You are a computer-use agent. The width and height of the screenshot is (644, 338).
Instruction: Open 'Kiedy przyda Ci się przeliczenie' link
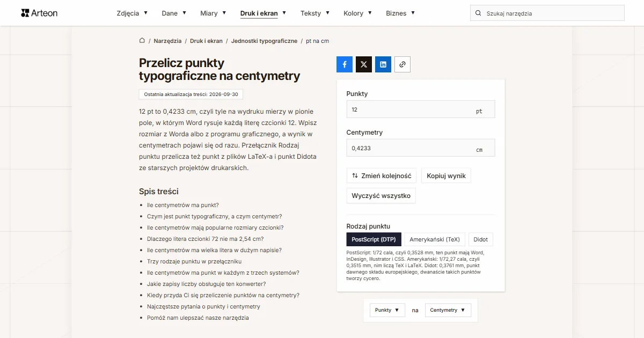coord(223,295)
